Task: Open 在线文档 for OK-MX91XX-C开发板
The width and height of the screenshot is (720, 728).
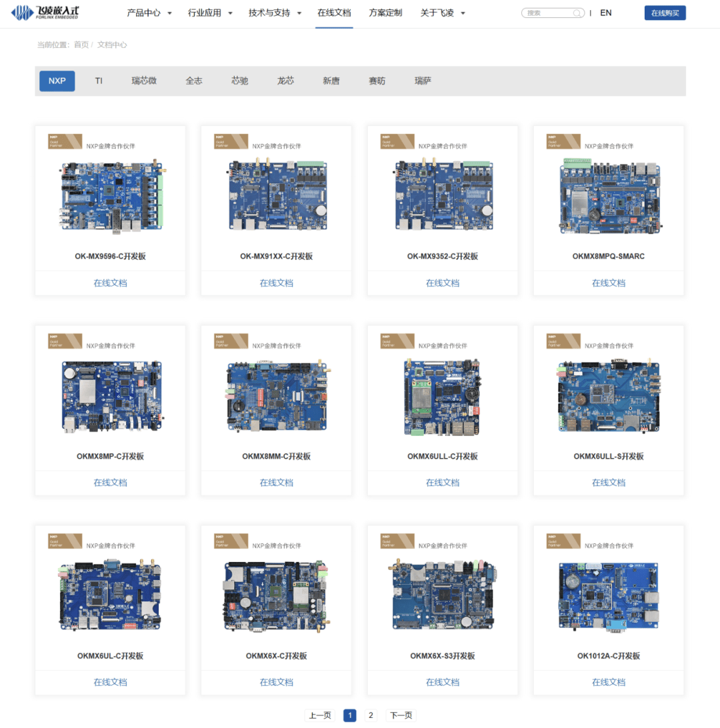Action: [x=276, y=283]
